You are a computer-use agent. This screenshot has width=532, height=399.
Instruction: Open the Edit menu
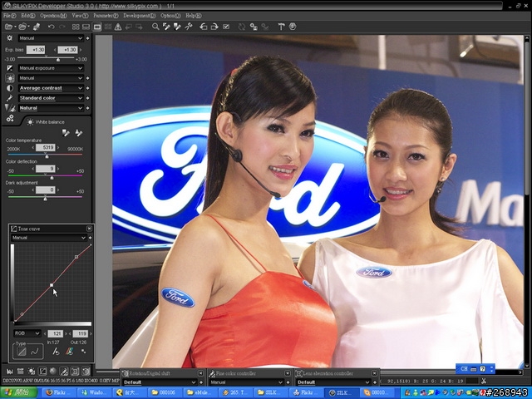27,16
